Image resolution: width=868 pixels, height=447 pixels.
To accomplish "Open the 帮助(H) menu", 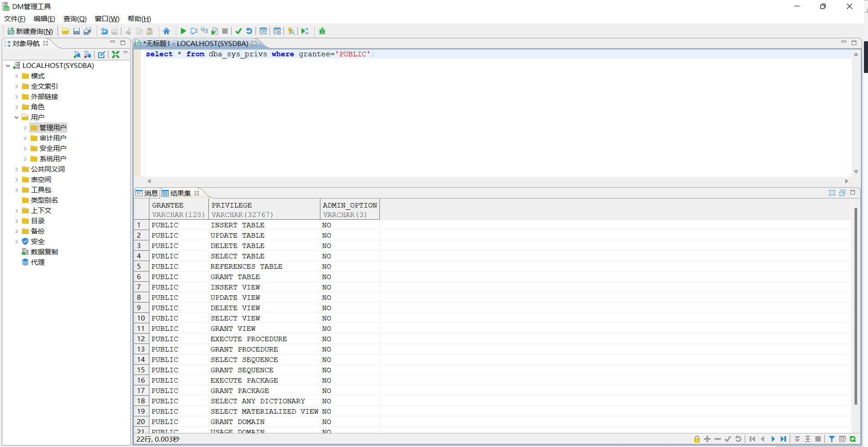I will point(139,19).
